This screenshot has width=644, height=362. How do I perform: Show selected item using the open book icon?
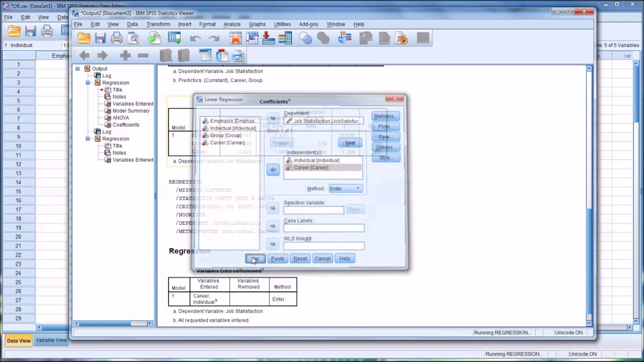click(166, 56)
